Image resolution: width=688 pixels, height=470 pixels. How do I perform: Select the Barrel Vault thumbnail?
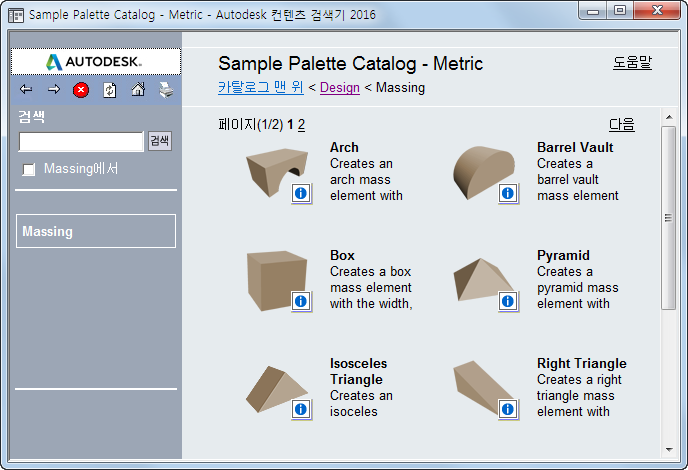[484, 172]
